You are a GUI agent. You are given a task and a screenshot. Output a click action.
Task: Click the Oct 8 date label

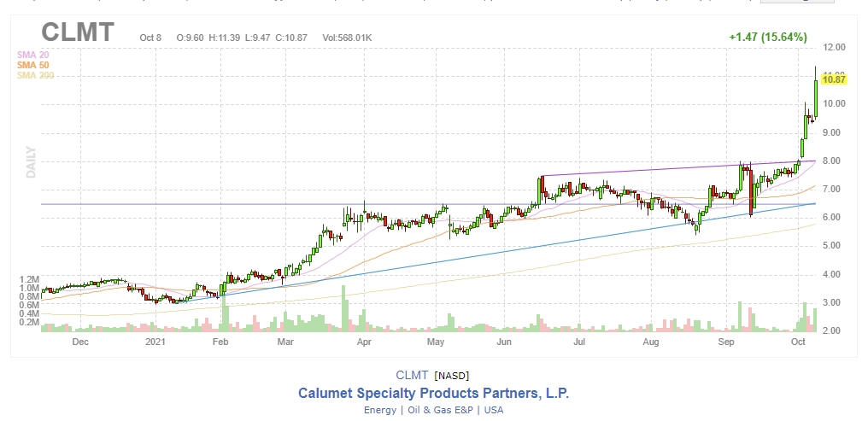[150, 38]
